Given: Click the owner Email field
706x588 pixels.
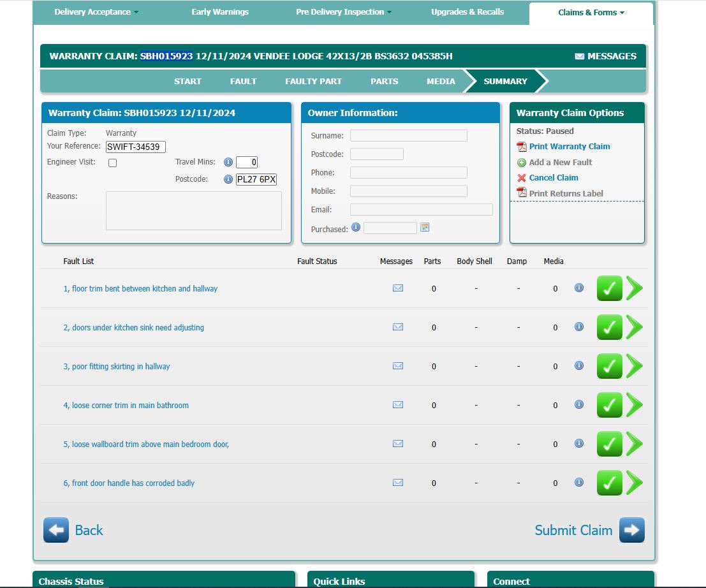Looking at the screenshot, I should coord(422,209).
